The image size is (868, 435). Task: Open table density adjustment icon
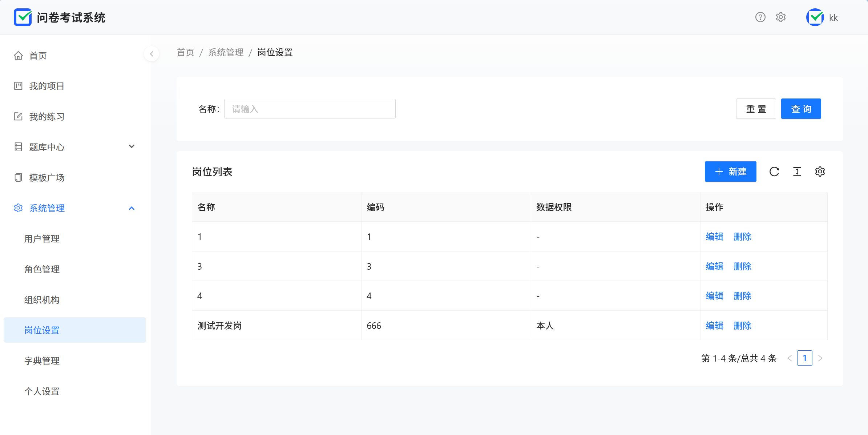point(797,172)
